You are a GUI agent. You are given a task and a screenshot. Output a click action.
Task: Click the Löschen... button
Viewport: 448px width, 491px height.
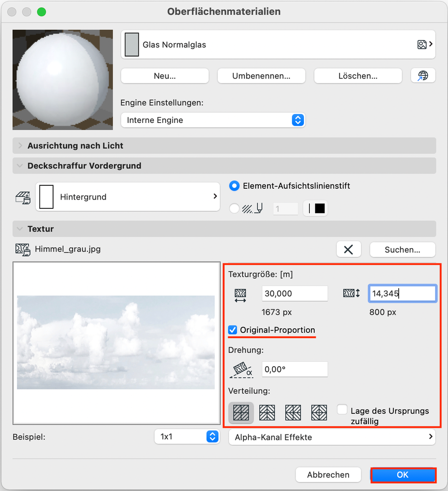[x=358, y=76]
